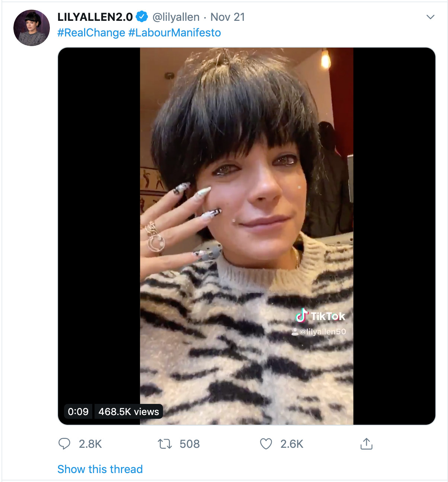
Task: Like the tweet with heart icon
Action: click(266, 444)
